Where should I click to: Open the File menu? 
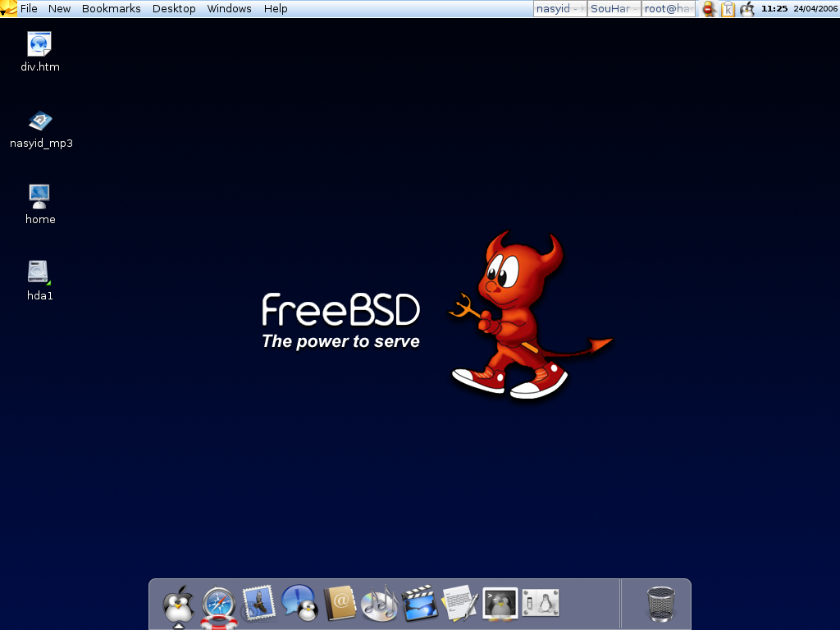click(29, 8)
